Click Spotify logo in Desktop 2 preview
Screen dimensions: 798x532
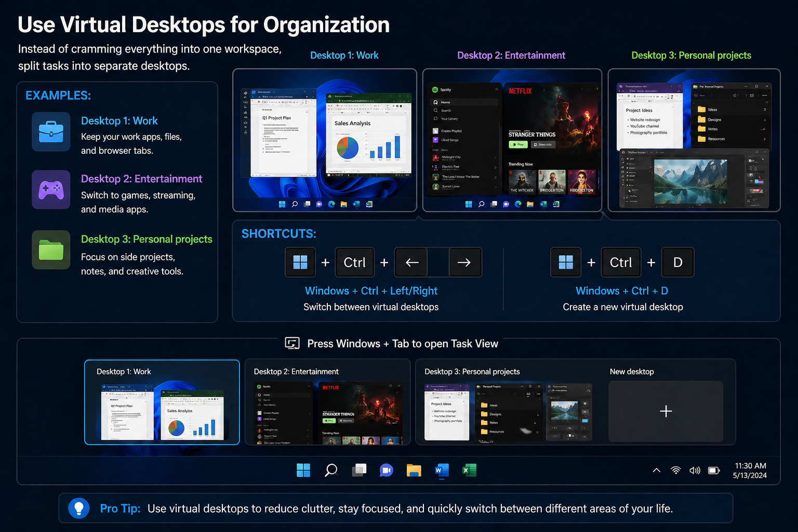pos(435,90)
